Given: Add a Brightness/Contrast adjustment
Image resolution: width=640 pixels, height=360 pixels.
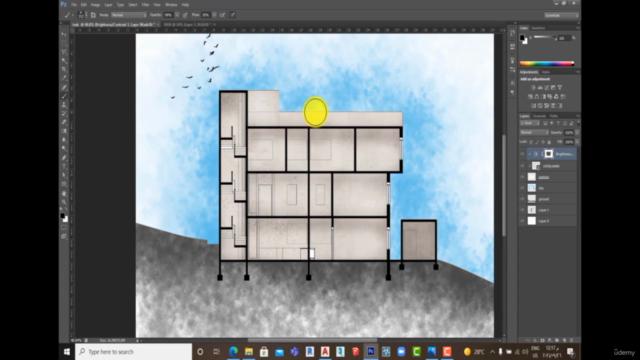Looking at the screenshot, I should click(x=533, y=88).
